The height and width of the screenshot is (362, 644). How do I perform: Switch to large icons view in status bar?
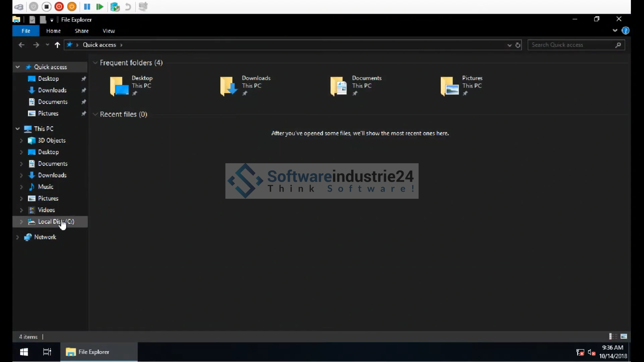click(x=624, y=336)
